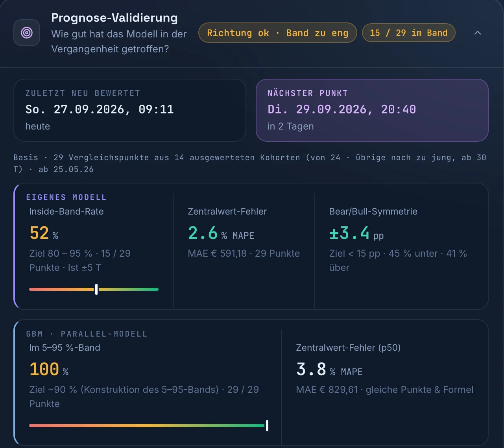504x448 pixels.
Task: Click the date "So. 27.09.2026, 09:11"
Action: pos(100,109)
